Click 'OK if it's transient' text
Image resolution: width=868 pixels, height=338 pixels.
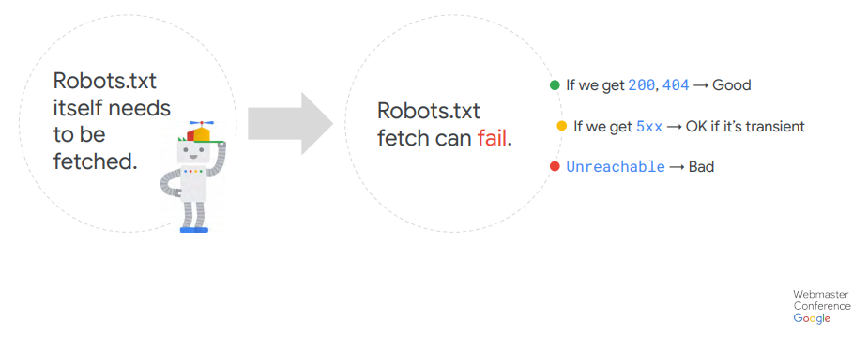(745, 127)
